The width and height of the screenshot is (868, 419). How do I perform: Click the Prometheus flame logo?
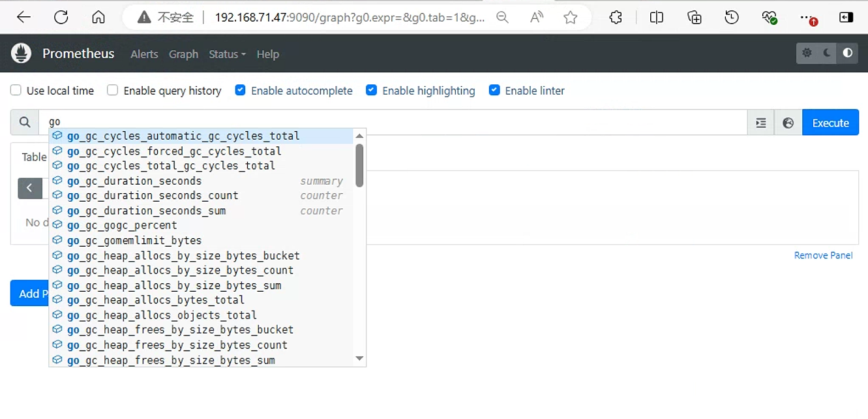point(21,54)
